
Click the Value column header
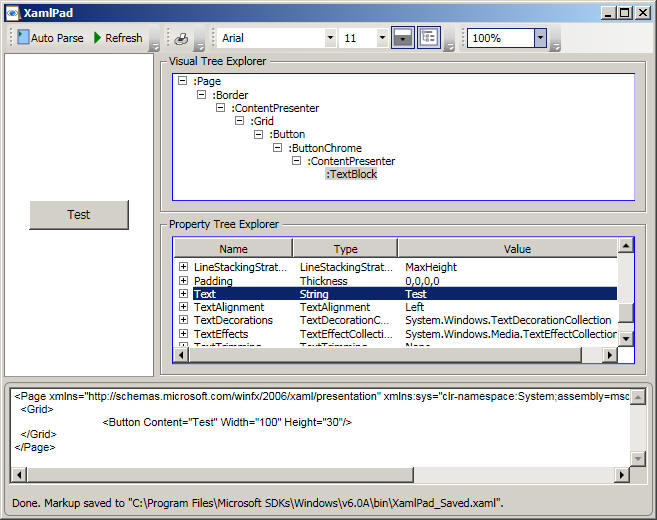pos(517,248)
